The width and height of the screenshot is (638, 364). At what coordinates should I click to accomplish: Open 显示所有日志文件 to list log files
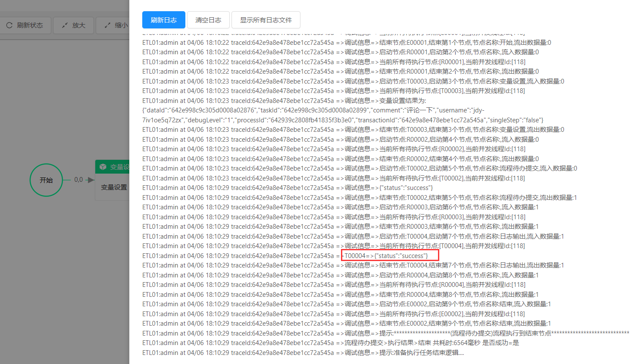pos(266,20)
